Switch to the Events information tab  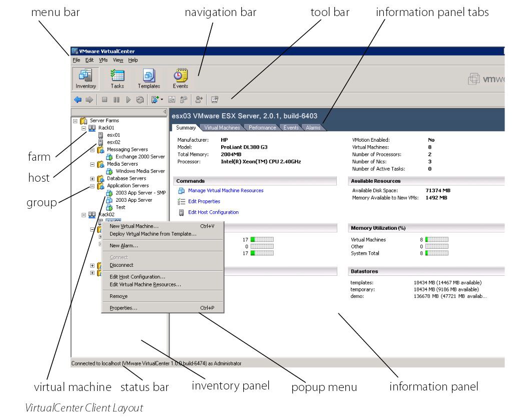291,128
